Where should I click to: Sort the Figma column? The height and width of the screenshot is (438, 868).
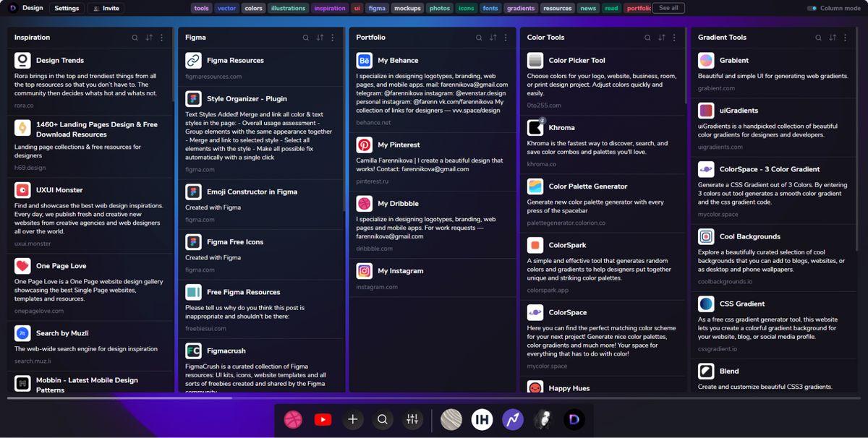point(320,38)
